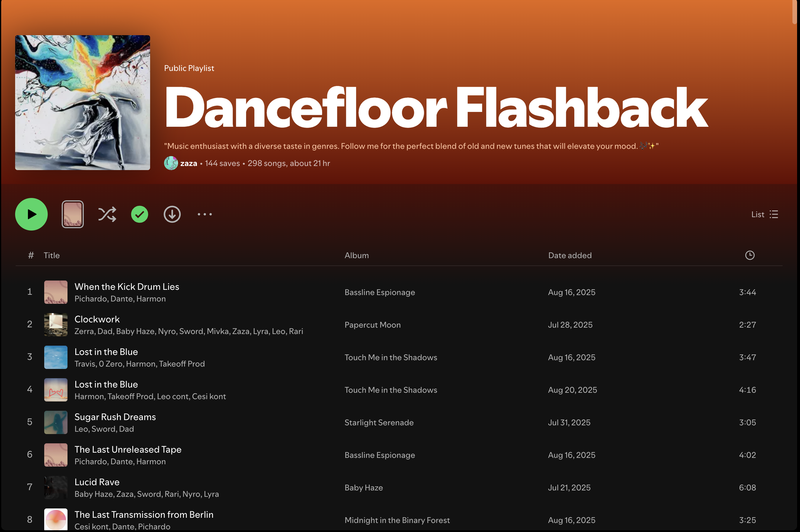Viewport: 800px width, 532px height.
Task: Click Sugar Rush Dreams cover thumbnail
Action: click(x=56, y=422)
